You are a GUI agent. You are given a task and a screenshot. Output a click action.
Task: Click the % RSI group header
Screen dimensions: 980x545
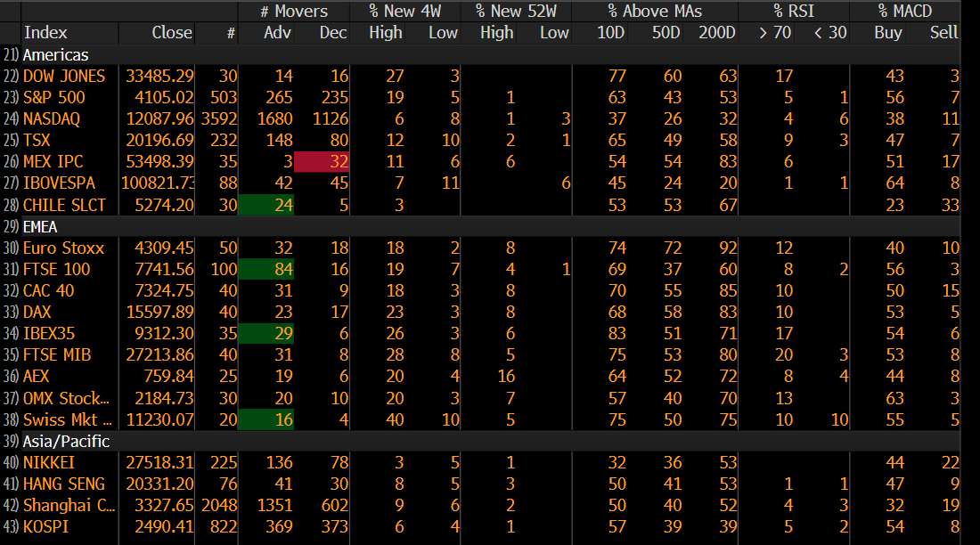click(x=794, y=12)
